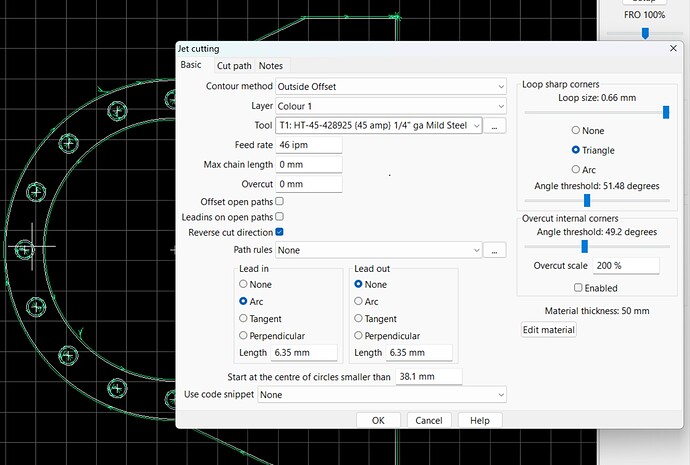Enable Offset open paths checkbox
Screen dimensions: 690x465
279,201
